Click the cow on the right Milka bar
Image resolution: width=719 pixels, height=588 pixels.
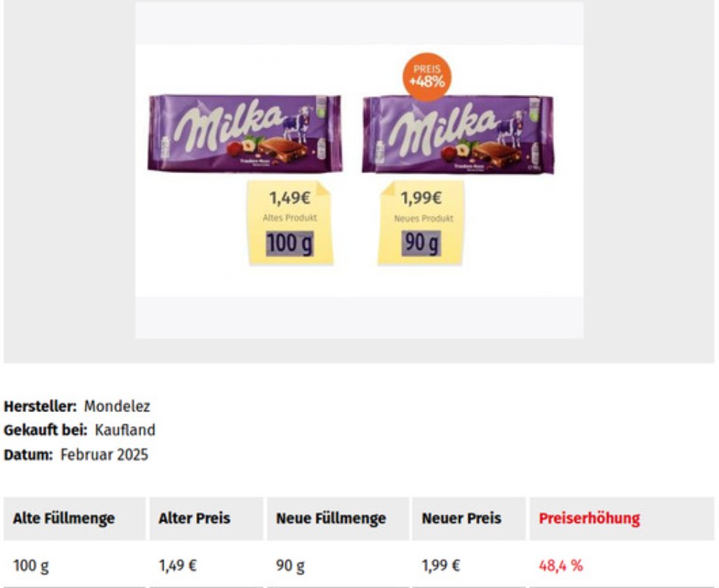(512, 123)
